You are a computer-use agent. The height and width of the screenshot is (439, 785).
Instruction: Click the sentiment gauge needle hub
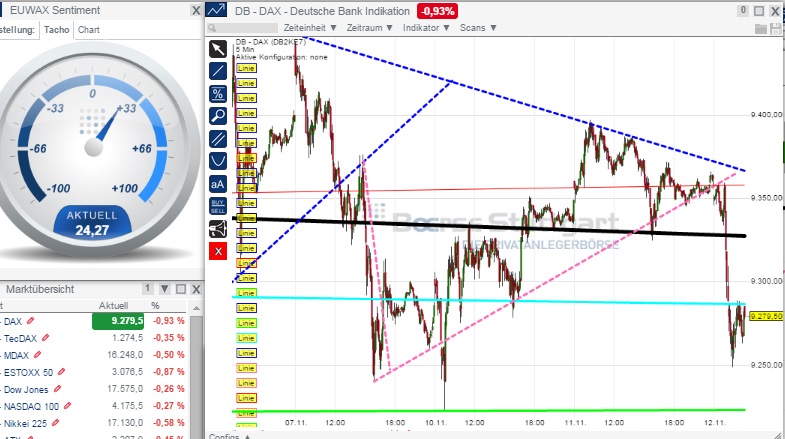click(x=94, y=147)
